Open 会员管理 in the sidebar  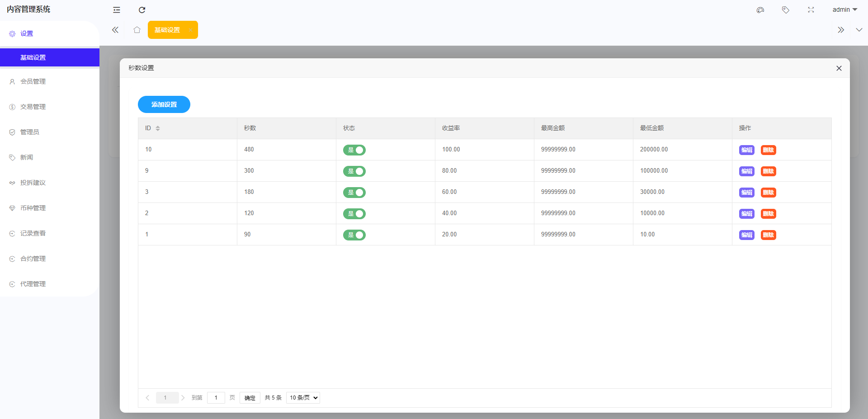tap(33, 81)
